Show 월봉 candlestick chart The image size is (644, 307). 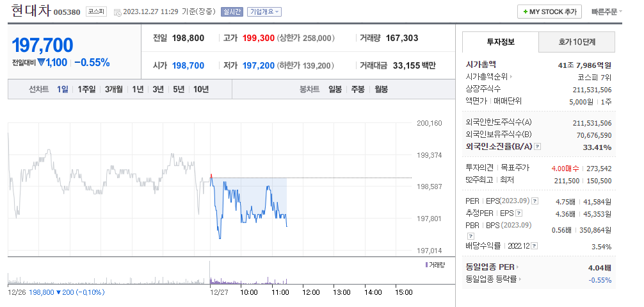pos(381,89)
